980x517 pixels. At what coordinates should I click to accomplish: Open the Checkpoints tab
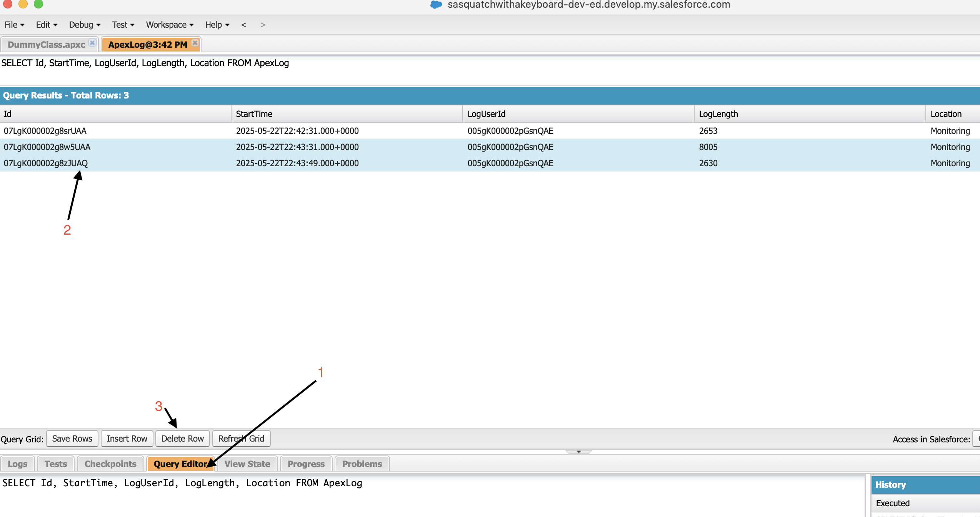[110, 464]
